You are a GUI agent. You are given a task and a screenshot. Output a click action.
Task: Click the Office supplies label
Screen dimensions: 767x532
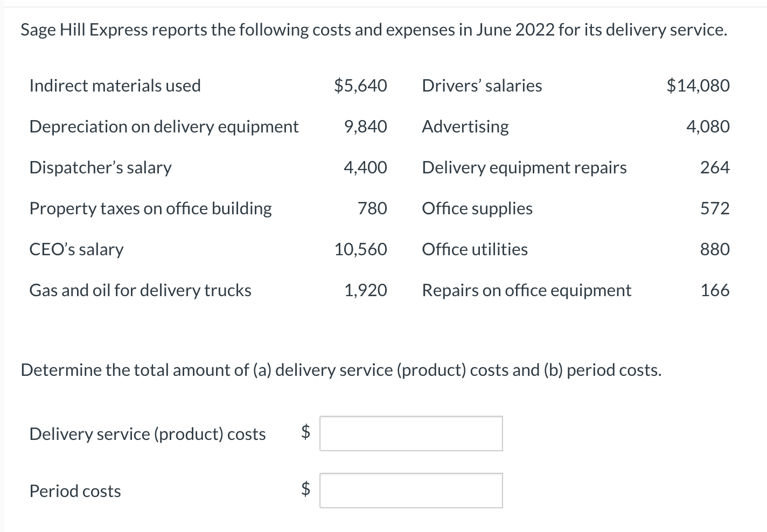coord(477,208)
